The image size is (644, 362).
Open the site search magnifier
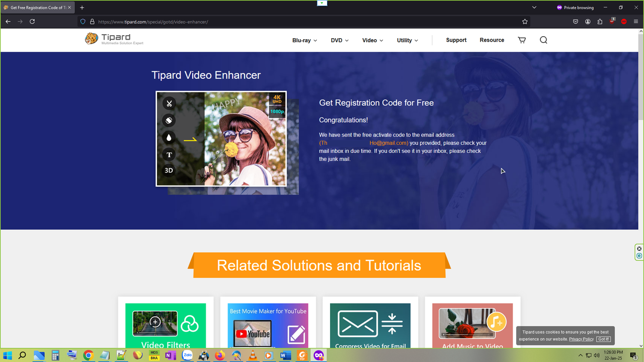pos(543,40)
